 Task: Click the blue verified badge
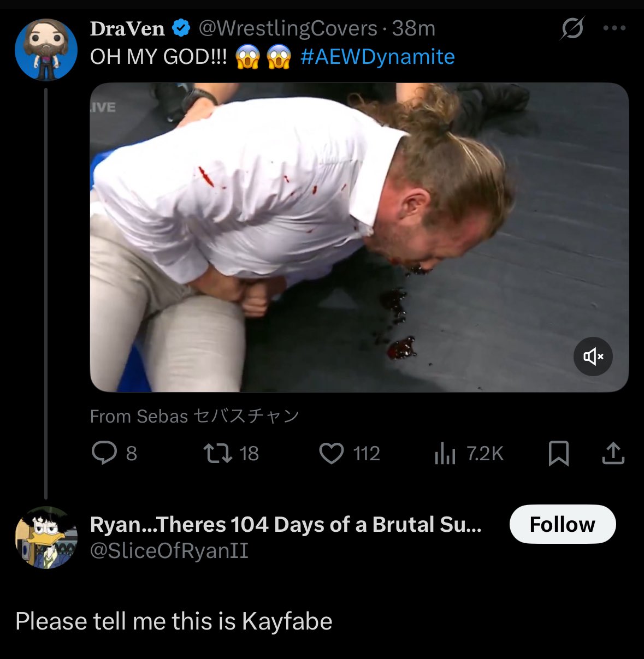pyautogui.click(x=181, y=28)
